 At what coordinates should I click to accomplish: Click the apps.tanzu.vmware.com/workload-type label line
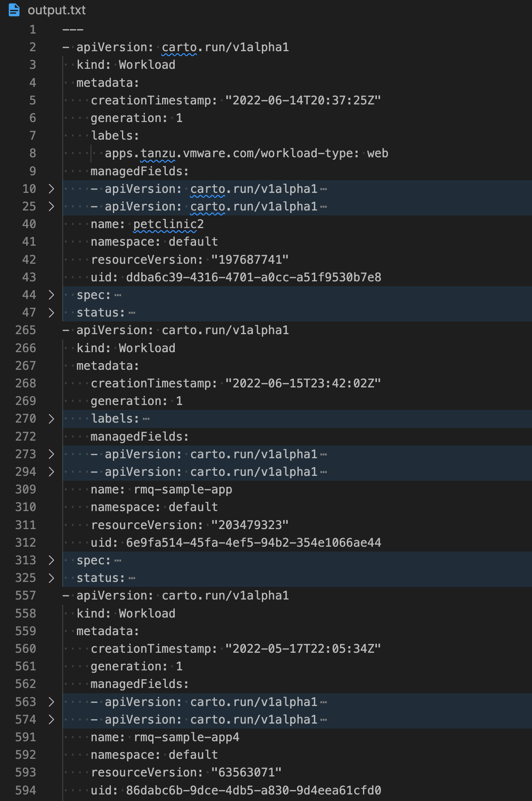coord(246,154)
